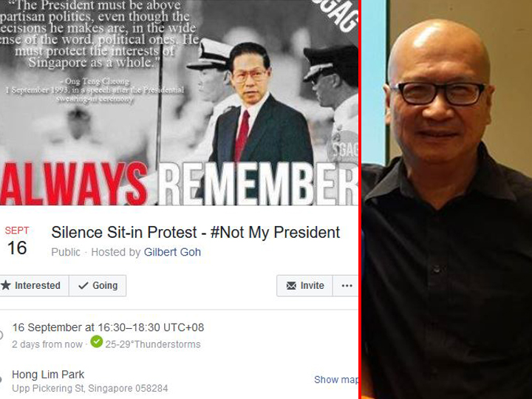Click the SEPT 16 date badge
This screenshot has height=399, width=532.
pyautogui.click(x=16, y=241)
